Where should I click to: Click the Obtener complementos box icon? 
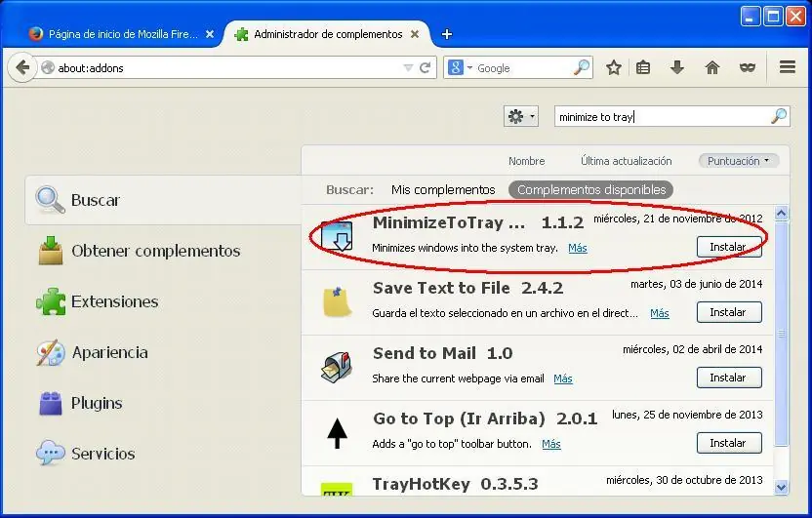(51, 251)
